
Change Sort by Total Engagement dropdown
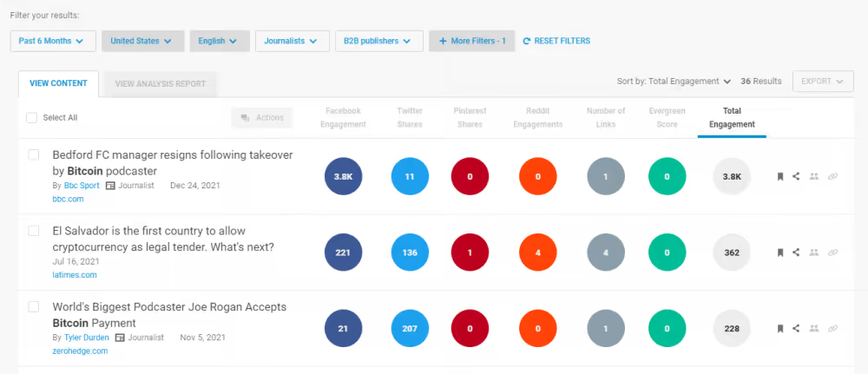click(674, 82)
